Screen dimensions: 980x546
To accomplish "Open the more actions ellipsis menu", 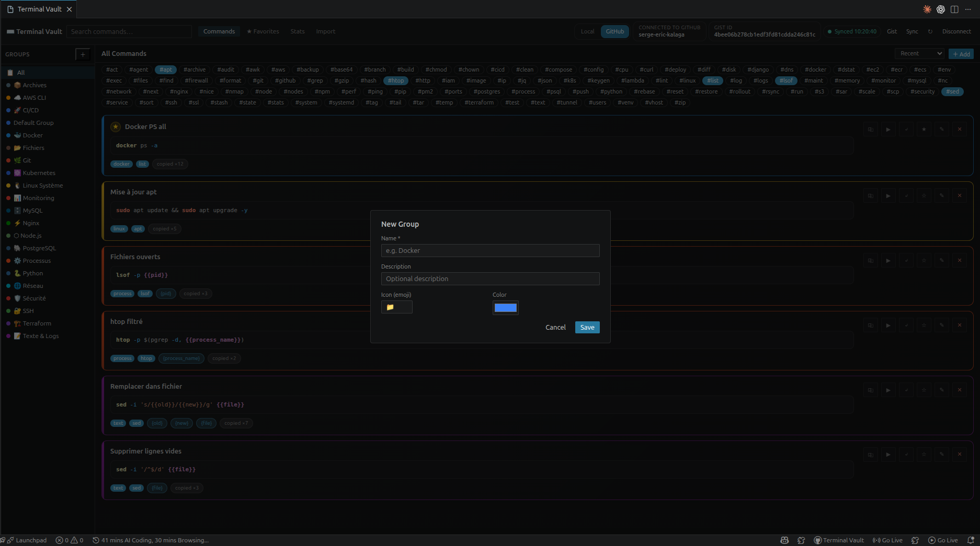I will pyautogui.click(x=968, y=9).
